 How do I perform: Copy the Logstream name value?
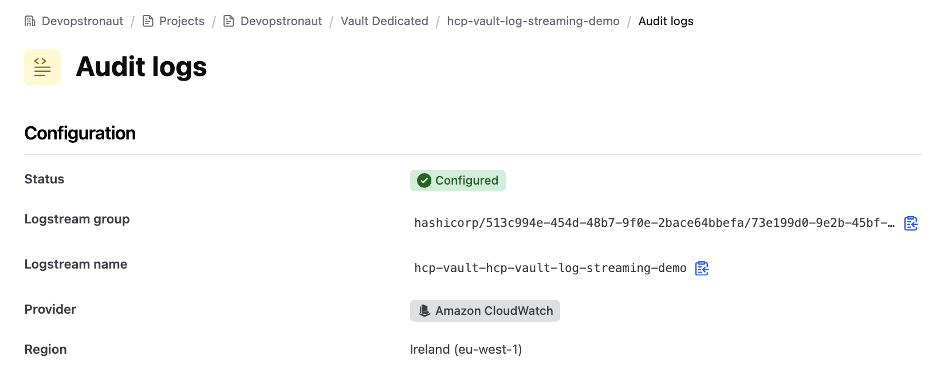(702, 268)
